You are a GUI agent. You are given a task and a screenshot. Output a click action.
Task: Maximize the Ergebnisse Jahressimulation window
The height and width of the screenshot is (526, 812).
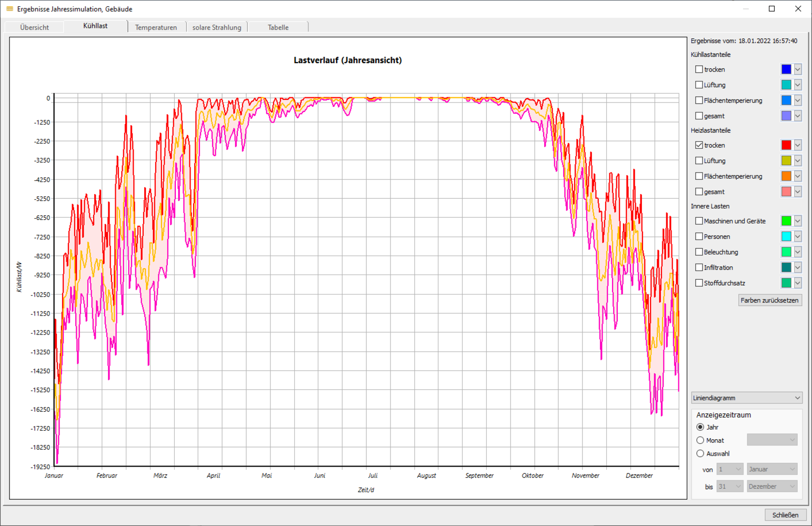click(x=772, y=9)
